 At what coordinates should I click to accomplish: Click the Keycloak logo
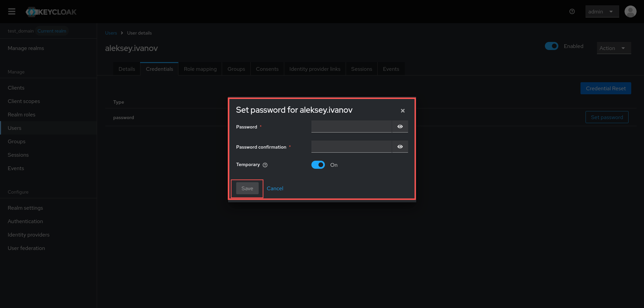tap(51, 12)
